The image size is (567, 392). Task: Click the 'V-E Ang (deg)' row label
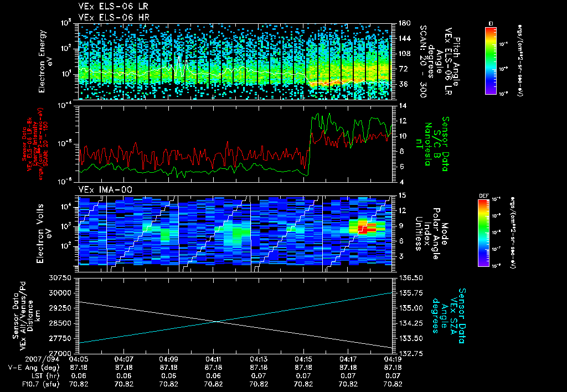pyautogui.click(x=33, y=368)
